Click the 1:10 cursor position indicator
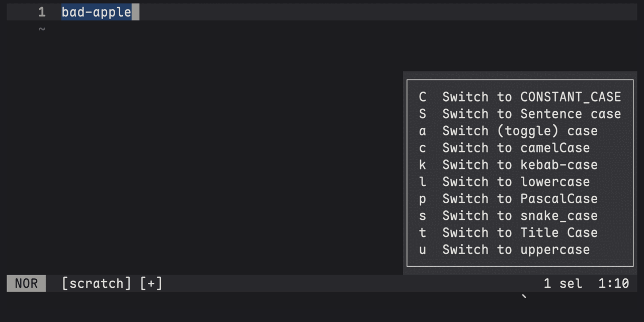Image resolution: width=644 pixels, height=322 pixels. point(613,283)
